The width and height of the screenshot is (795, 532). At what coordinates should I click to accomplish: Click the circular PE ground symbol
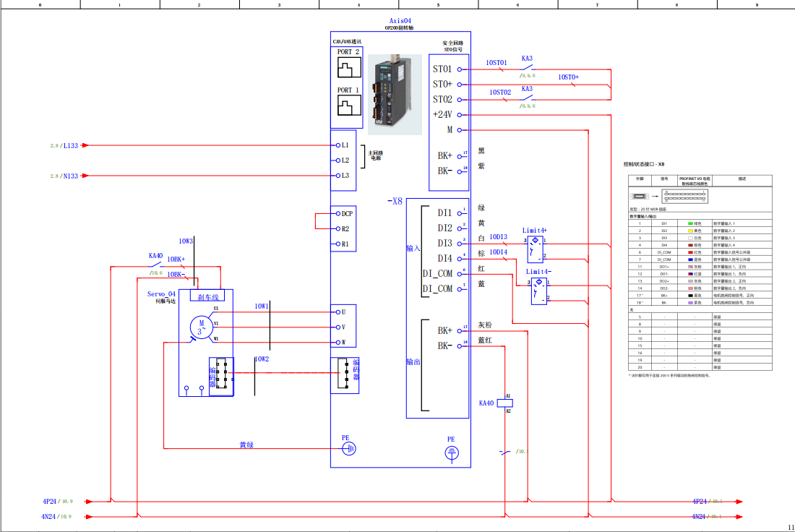(x=451, y=452)
